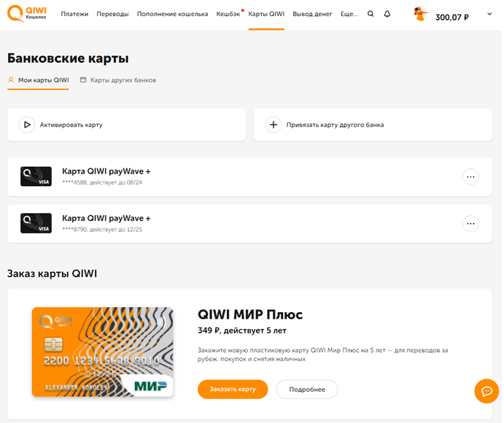This screenshot has height=423, width=504.
Task: Click the Visa card thumbnail for ****8790
Action: (x=36, y=223)
